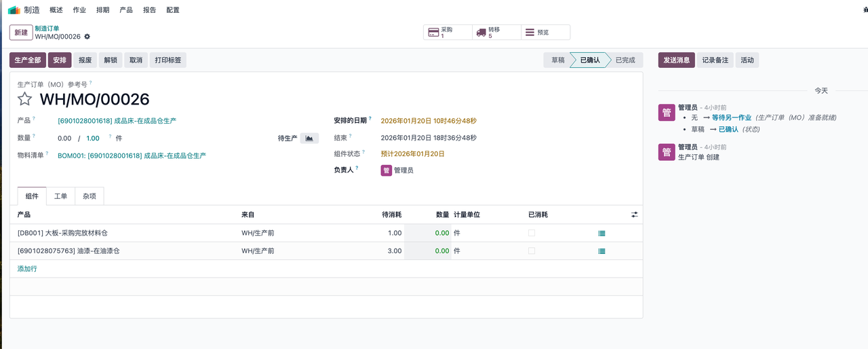
Task: Click the 采购 smart button icon
Action: point(433,33)
